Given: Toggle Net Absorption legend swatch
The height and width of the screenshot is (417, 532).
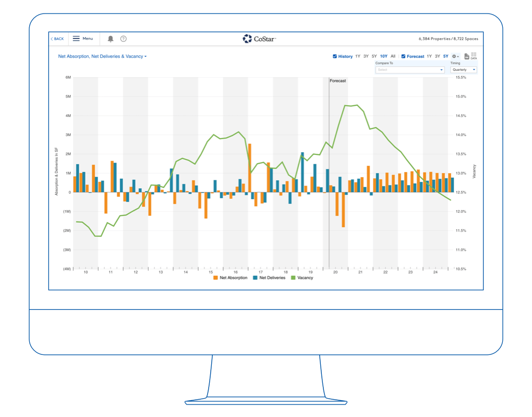Looking at the screenshot, I should [215, 278].
